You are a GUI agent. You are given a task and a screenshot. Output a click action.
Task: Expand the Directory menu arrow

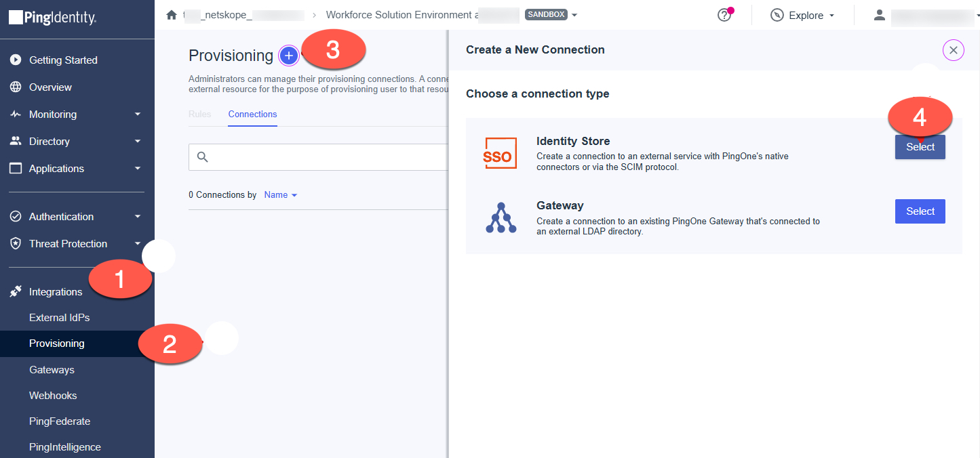point(138,142)
